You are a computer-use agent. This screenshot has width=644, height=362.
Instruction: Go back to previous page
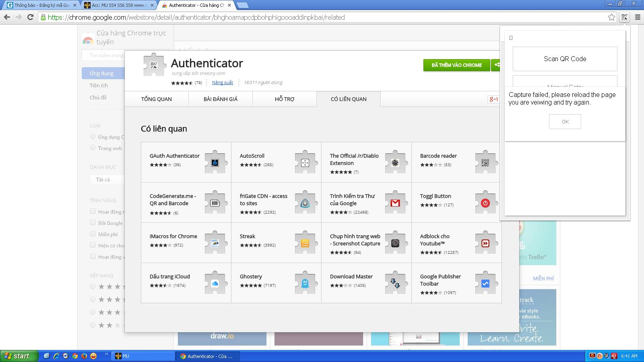(7, 17)
